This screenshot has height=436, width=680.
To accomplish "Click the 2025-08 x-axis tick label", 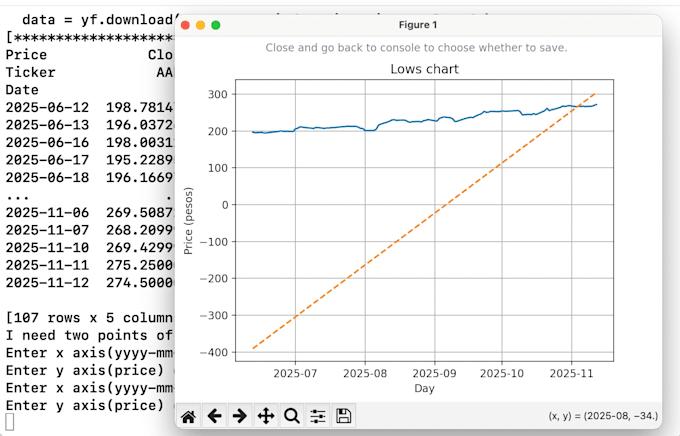I will pyautogui.click(x=365, y=374).
